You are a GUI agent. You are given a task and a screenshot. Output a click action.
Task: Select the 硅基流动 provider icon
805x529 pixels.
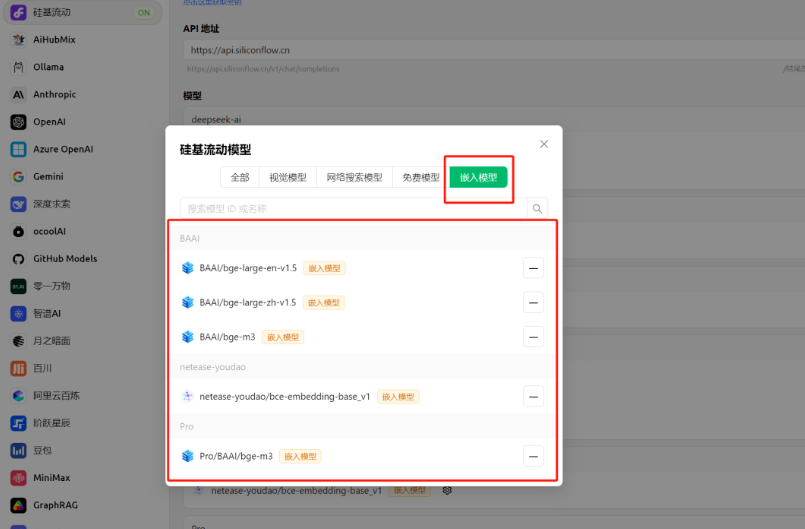(18, 12)
